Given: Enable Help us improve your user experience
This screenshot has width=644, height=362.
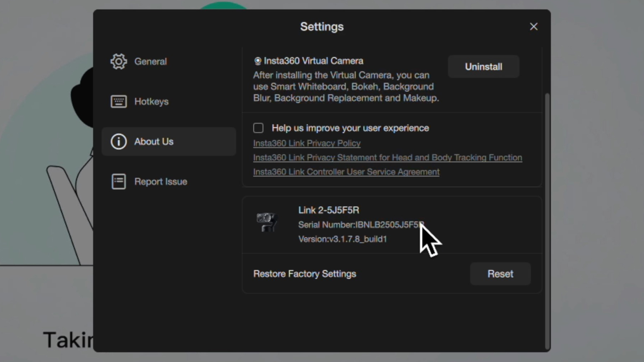Looking at the screenshot, I should [x=258, y=128].
